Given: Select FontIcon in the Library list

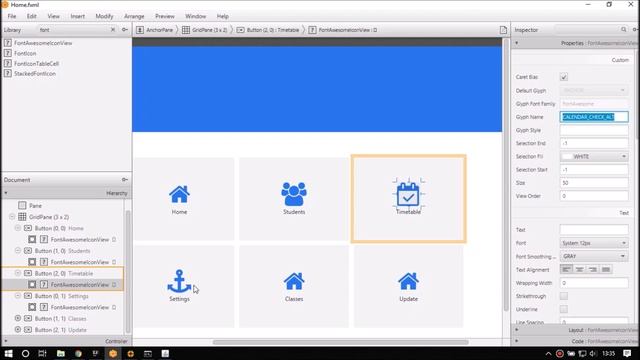Looking at the screenshot, I should click(25, 53).
